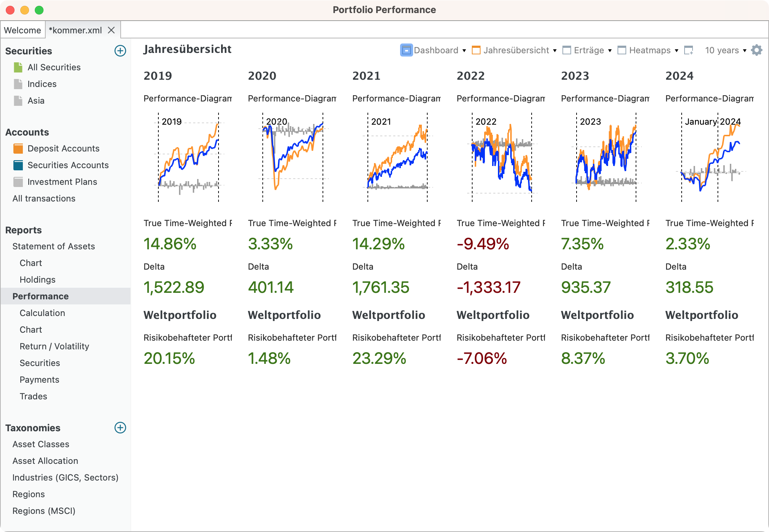Click the add new security plus icon
The image size is (769, 532).
(120, 51)
